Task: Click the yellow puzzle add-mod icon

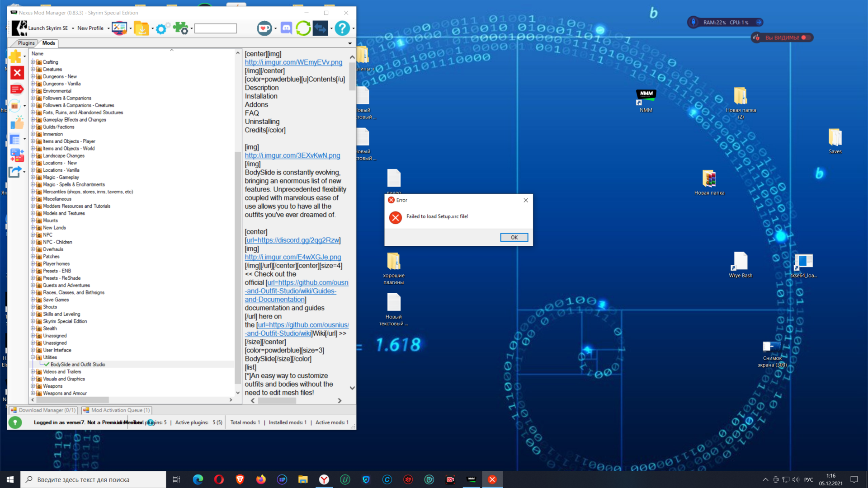Action: point(15,56)
